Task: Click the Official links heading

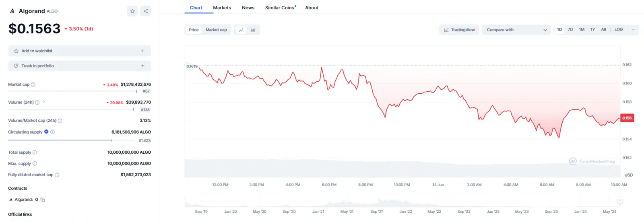Action: point(20,214)
